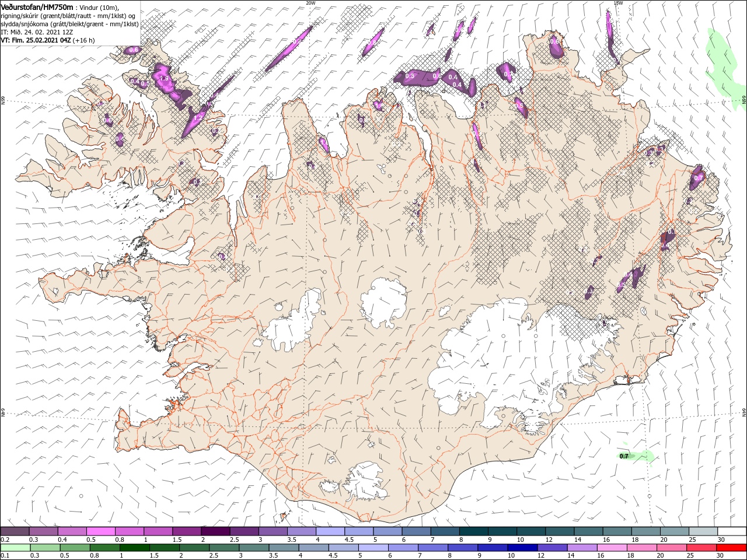Click the round white glacier in central Iceland
The height and width of the screenshot is (560, 747).
[383, 302]
